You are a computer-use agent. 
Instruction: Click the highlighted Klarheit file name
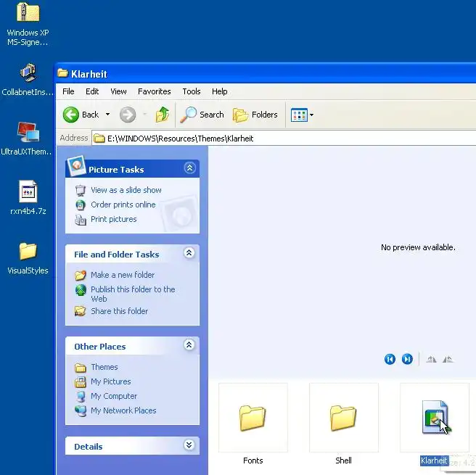pyautogui.click(x=434, y=460)
